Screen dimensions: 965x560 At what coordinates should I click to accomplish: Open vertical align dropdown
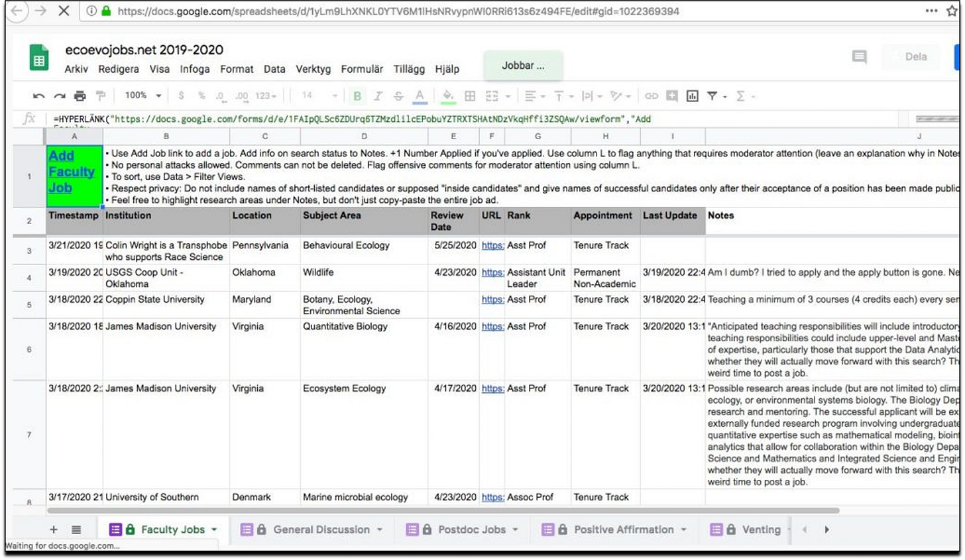(x=563, y=96)
